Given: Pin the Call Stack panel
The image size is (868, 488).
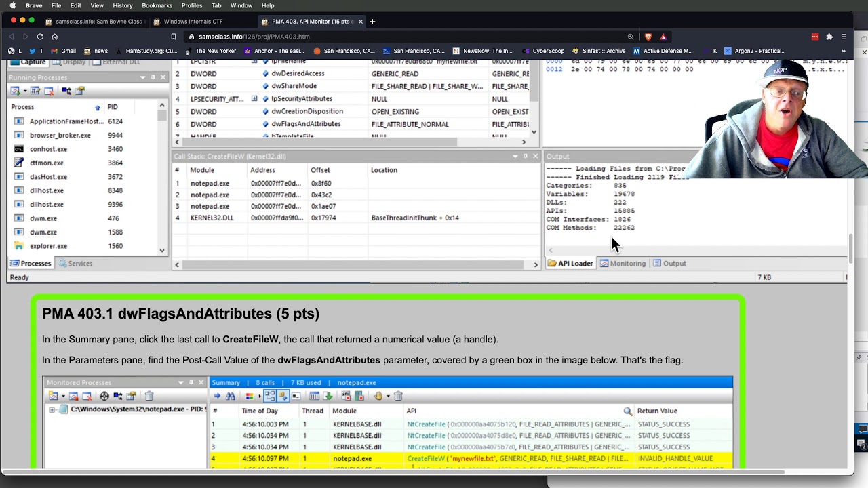Looking at the screenshot, I should pos(525,156).
